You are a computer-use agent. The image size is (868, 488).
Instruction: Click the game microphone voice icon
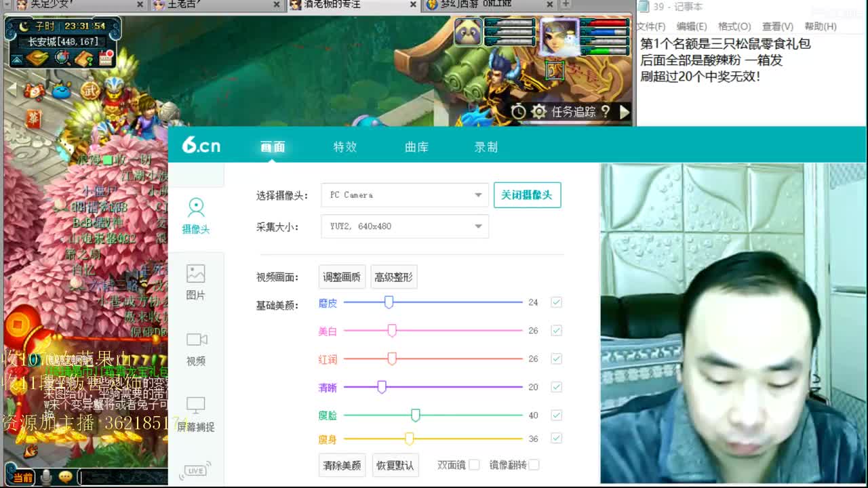[x=46, y=477]
